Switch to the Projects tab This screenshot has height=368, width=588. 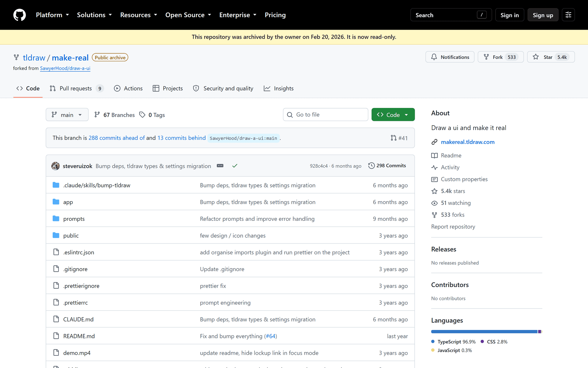click(x=168, y=88)
